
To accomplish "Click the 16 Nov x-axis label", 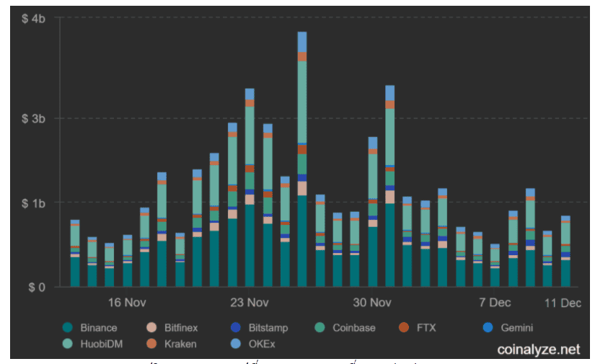I will 127,302.
